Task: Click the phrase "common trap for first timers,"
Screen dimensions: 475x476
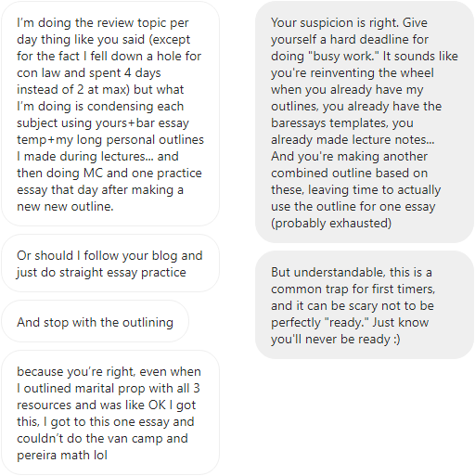Action: pyautogui.click(x=353, y=289)
